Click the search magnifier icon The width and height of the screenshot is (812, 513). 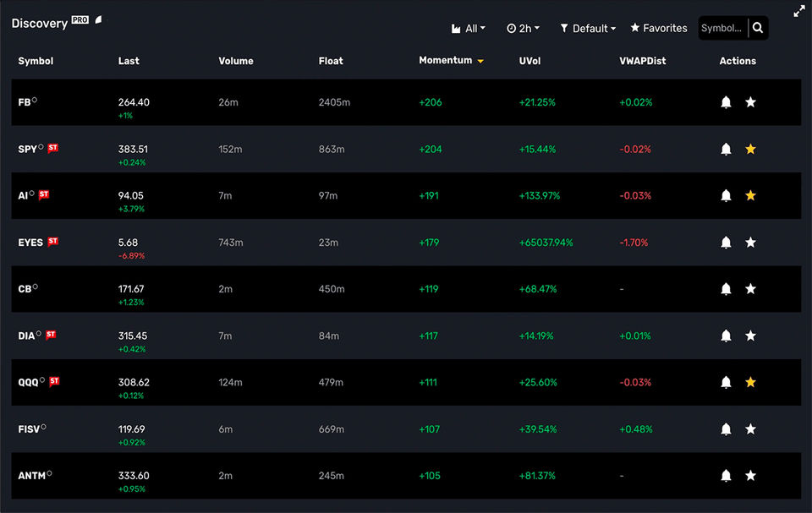tap(758, 28)
